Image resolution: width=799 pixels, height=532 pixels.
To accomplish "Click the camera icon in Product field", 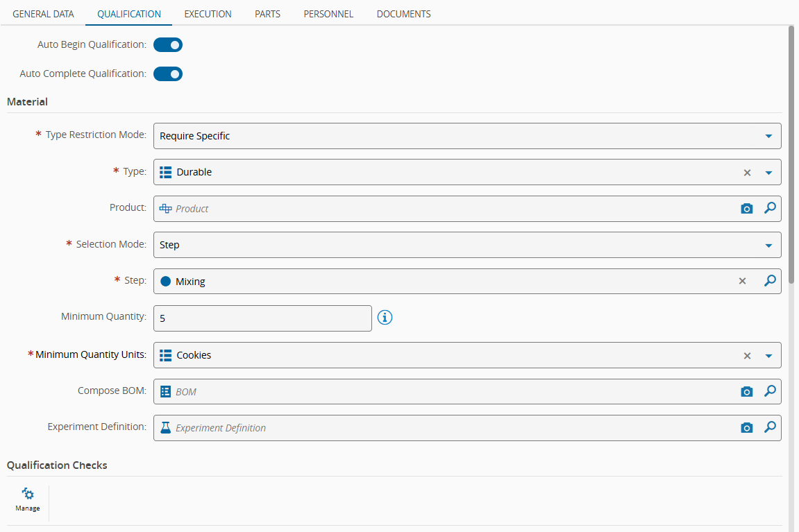I will click(746, 209).
